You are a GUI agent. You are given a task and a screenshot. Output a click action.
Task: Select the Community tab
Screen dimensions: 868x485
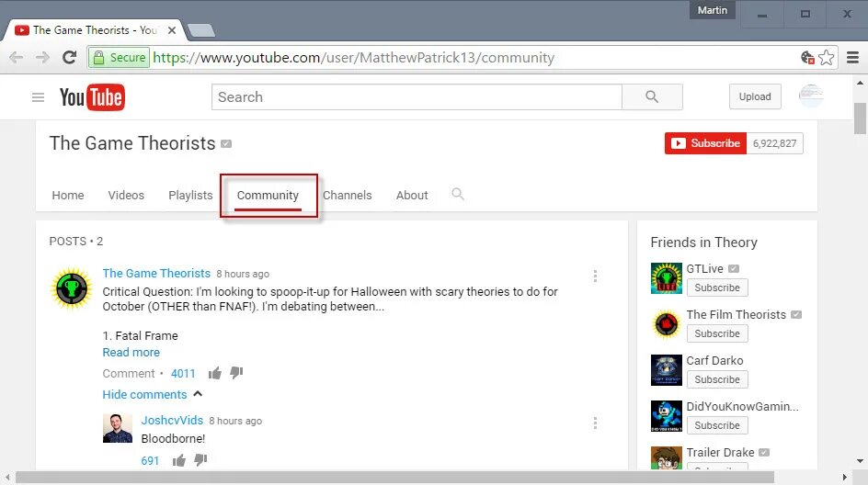point(268,196)
